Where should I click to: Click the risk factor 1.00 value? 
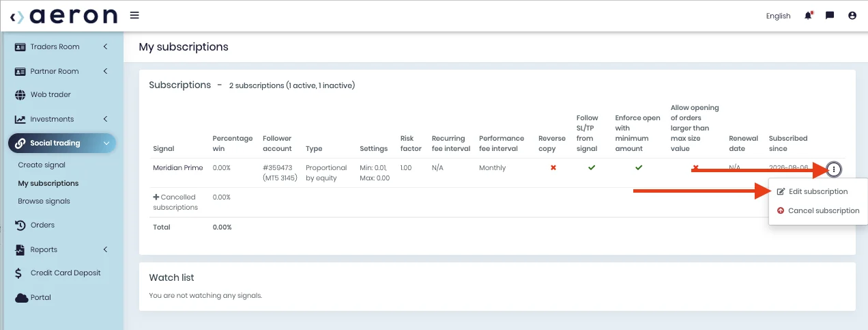click(x=406, y=167)
